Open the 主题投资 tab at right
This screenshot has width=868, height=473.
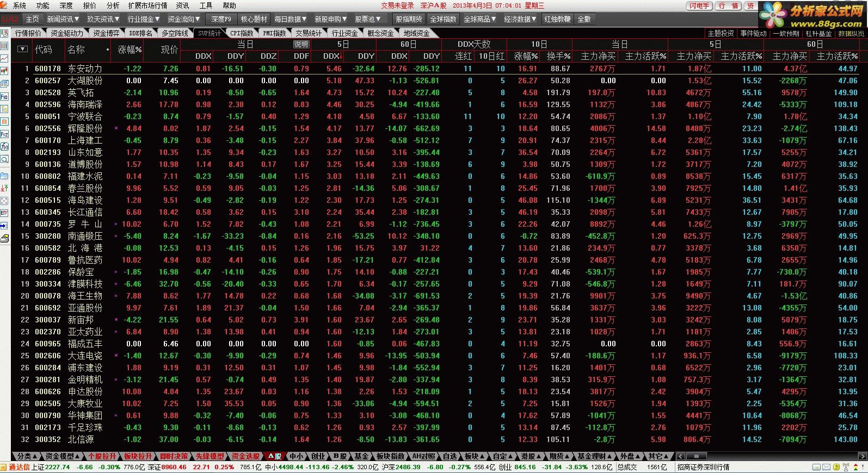721,33
